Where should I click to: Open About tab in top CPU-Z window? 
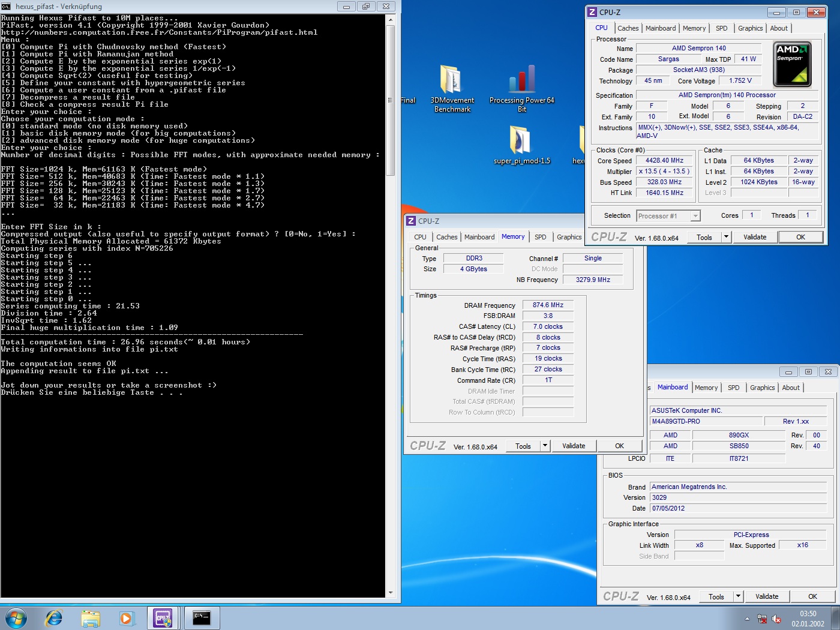click(x=779, y=28)
